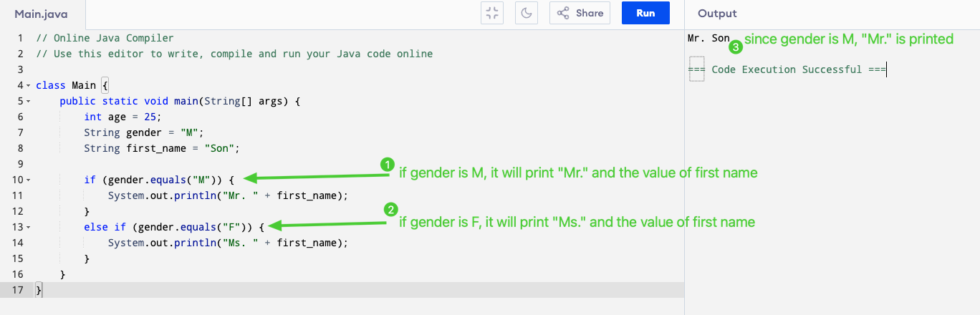Click the share icon in the Share button
980x315 pixels.
point(563,13)
